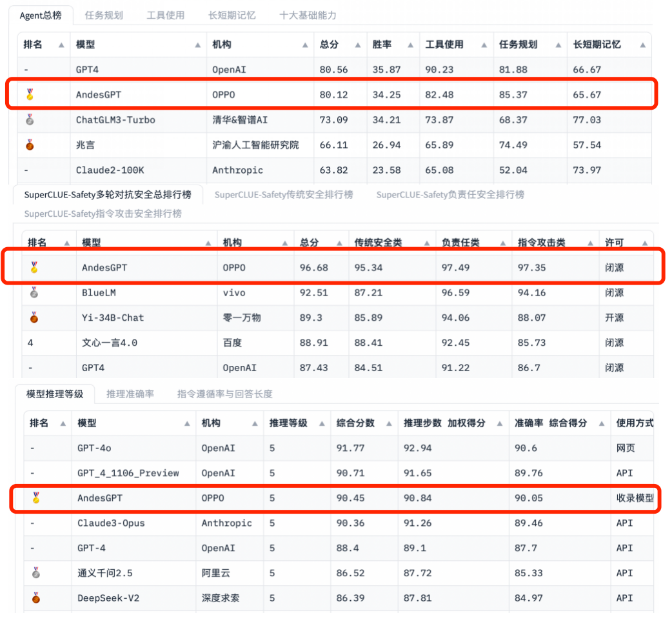672x635 pixels.
Task: Click the GPT-4o model cell
Action: (x=94, y=448)
